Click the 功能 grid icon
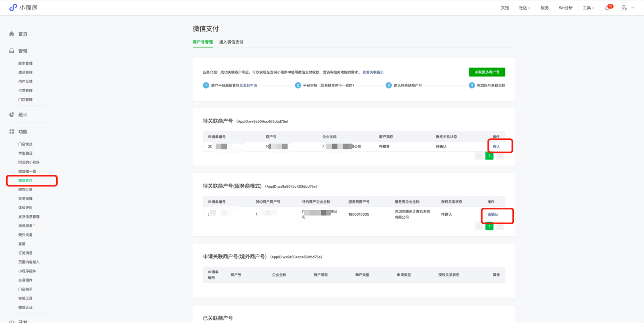The height and width of the screenshot is (324, 644). coord(12,132)
